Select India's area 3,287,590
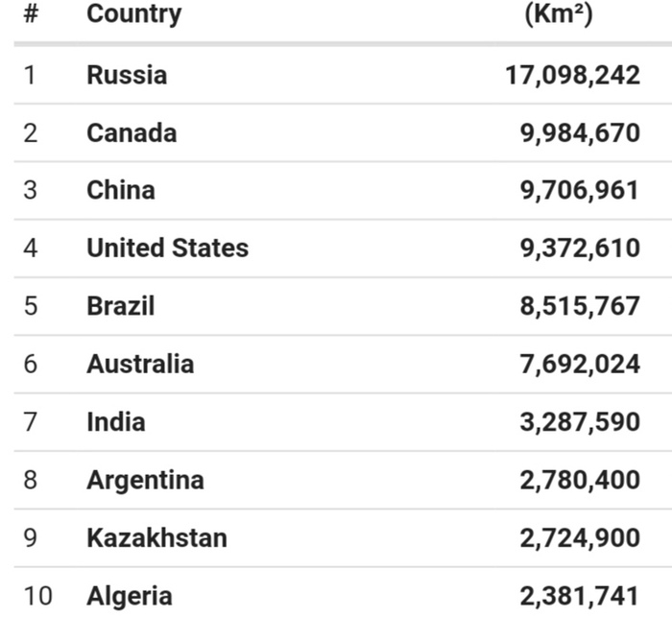Image resolution: width=672 pixels, height=617 pixels. pyautogui.click(x=580, y=421)
